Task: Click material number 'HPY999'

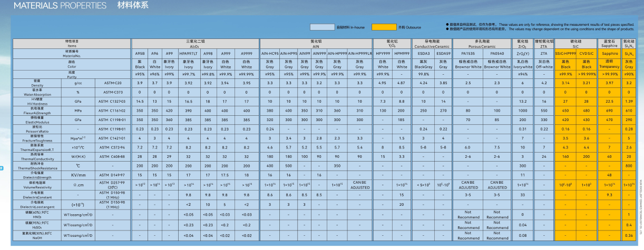Action: point(383,54)
